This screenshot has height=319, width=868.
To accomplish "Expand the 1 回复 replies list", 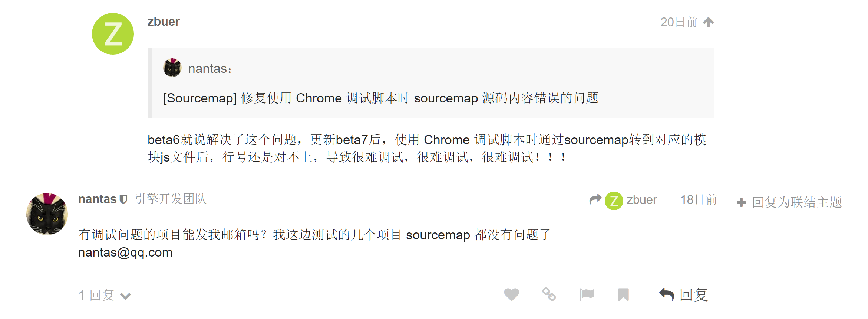I will tap(105, 296).
